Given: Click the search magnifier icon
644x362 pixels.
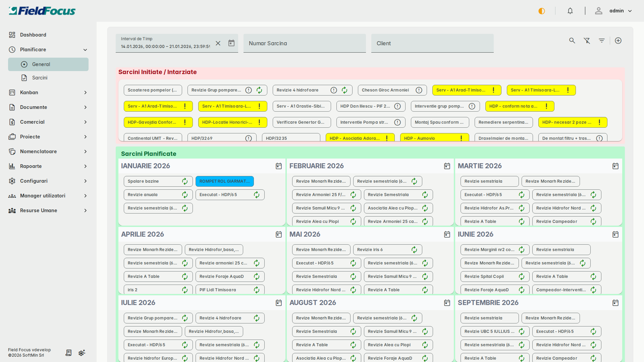Looking at the screenshot, I should tap(572, 41).
